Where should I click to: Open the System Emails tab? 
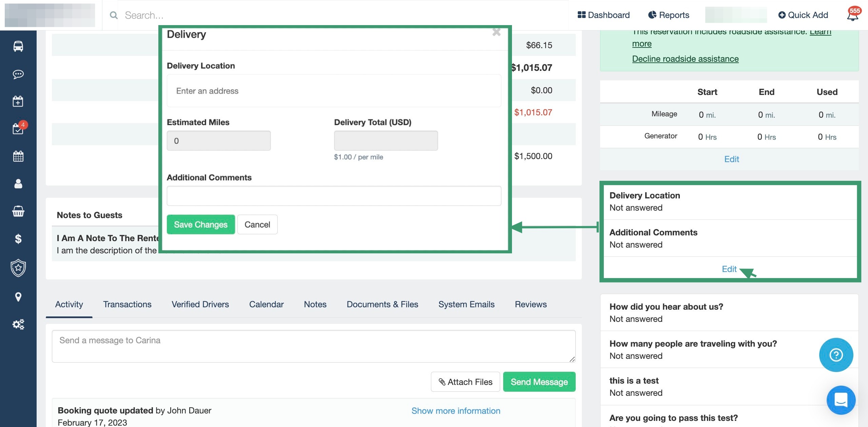(x=467, y=304)
